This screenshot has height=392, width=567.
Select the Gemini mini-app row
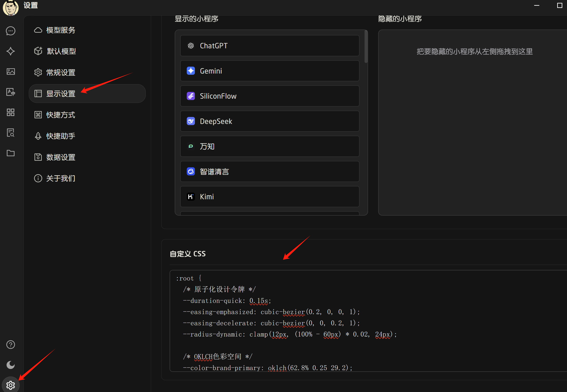pos(270,71)
